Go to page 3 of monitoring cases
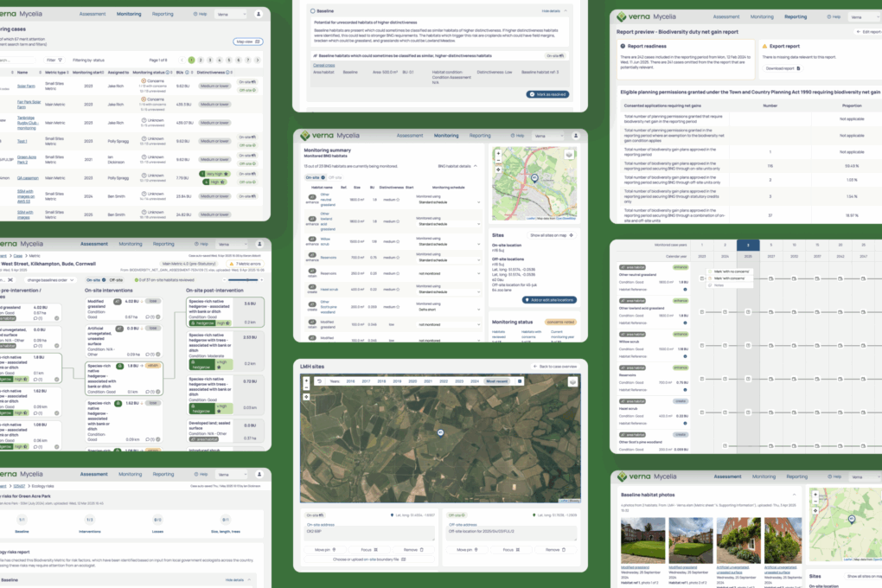Image resolution: width=882 pixels, height=588 pixels. pos(210,61)
